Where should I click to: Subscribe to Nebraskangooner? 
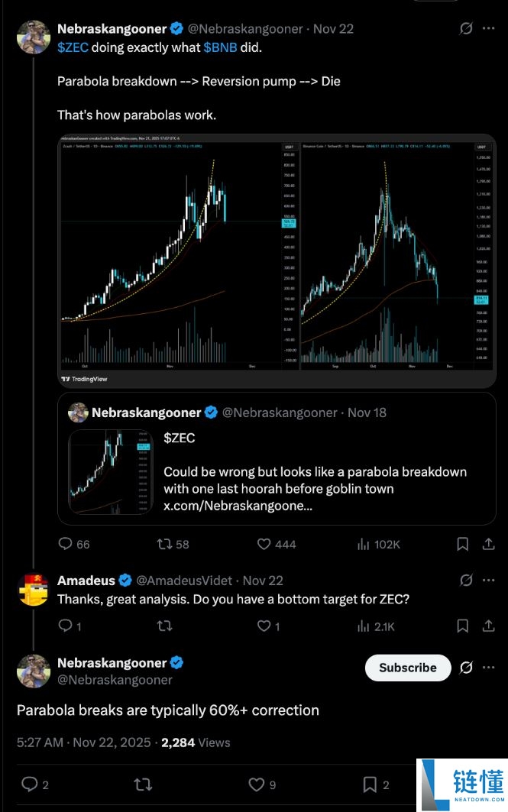(408, 668)
